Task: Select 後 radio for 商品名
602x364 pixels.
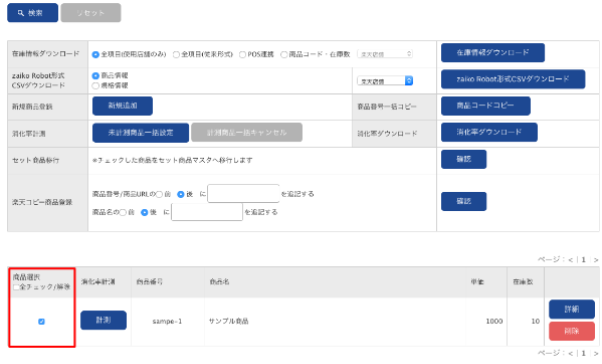Action: pos(144,212)
